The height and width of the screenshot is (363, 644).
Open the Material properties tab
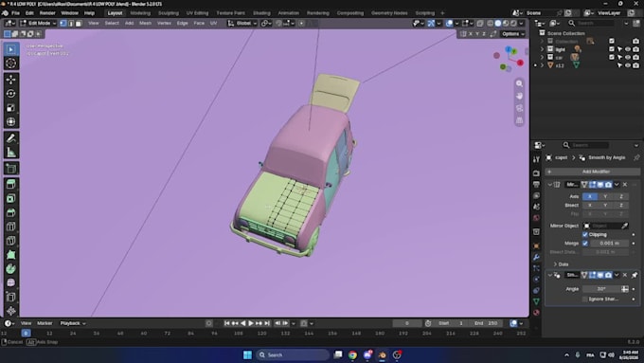pyautogui.click(x=536, y=313)
